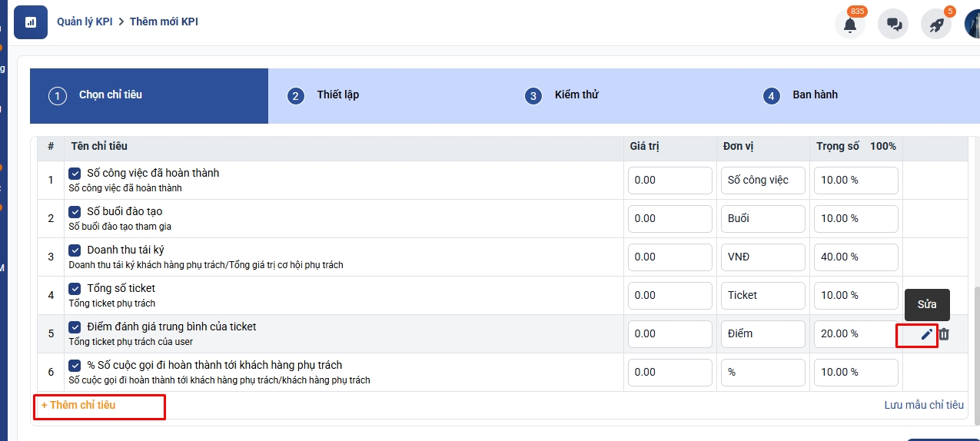Switch to step 3 Kiểm thử
Screen dimensions: 980x441
click(x=576, y=95)
